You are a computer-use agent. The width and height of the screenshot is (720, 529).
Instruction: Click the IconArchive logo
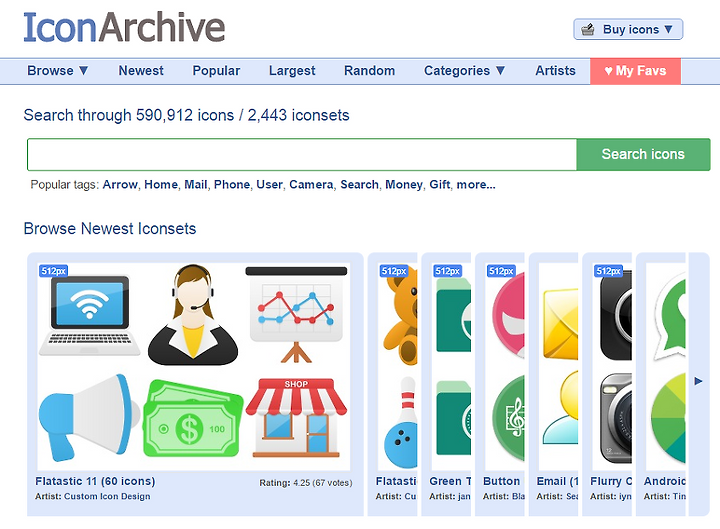[x=124, y=28]
